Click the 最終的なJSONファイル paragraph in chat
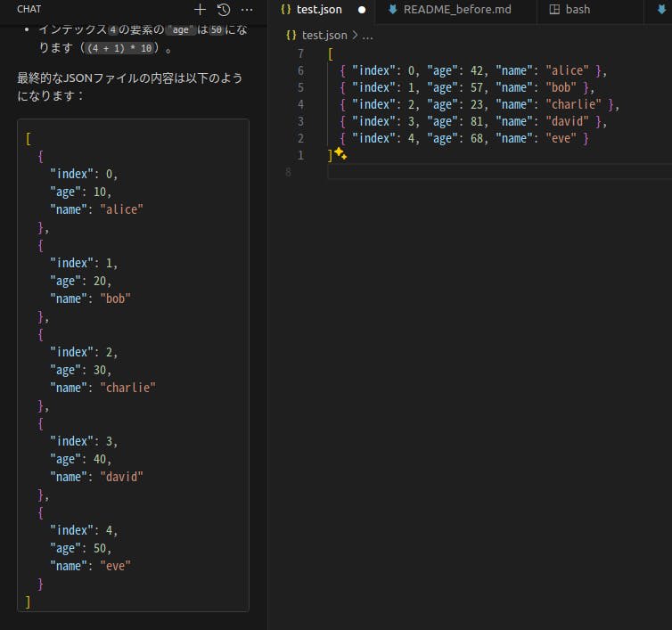This screenshot has width=672, height=630. coord(129,86)
